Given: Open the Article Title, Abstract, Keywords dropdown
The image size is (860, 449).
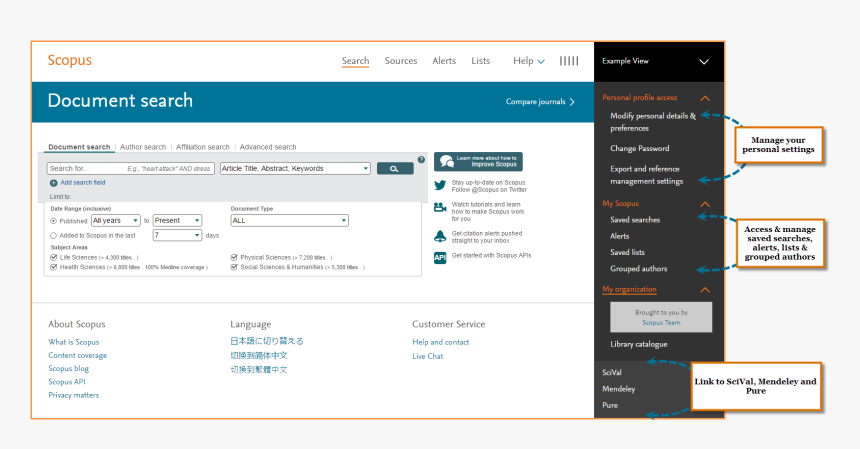Looking at the screenshot, I should (x=295, y=168).
